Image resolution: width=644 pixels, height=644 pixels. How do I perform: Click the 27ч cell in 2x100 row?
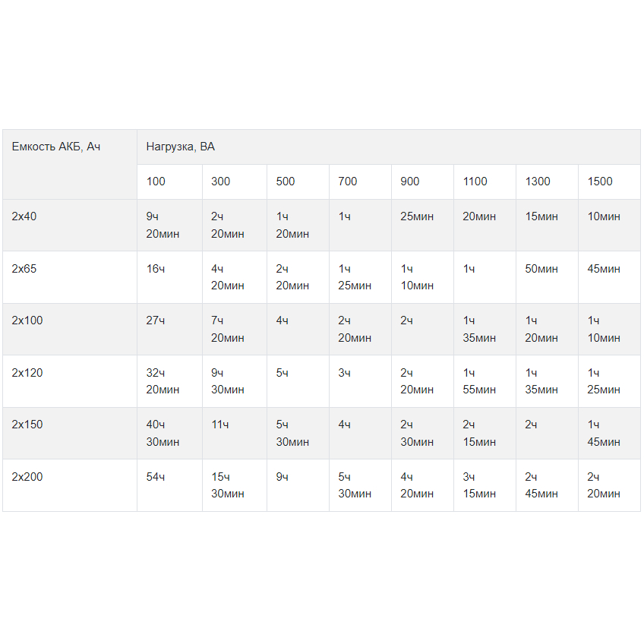pyautogui.click(x=169, y=330)
